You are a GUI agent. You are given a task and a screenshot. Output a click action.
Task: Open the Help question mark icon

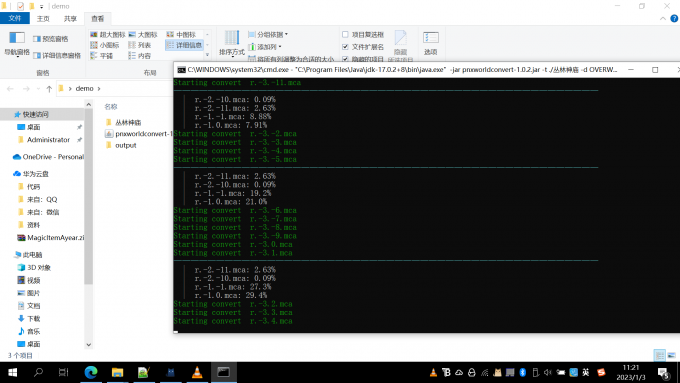click(674, 18)
